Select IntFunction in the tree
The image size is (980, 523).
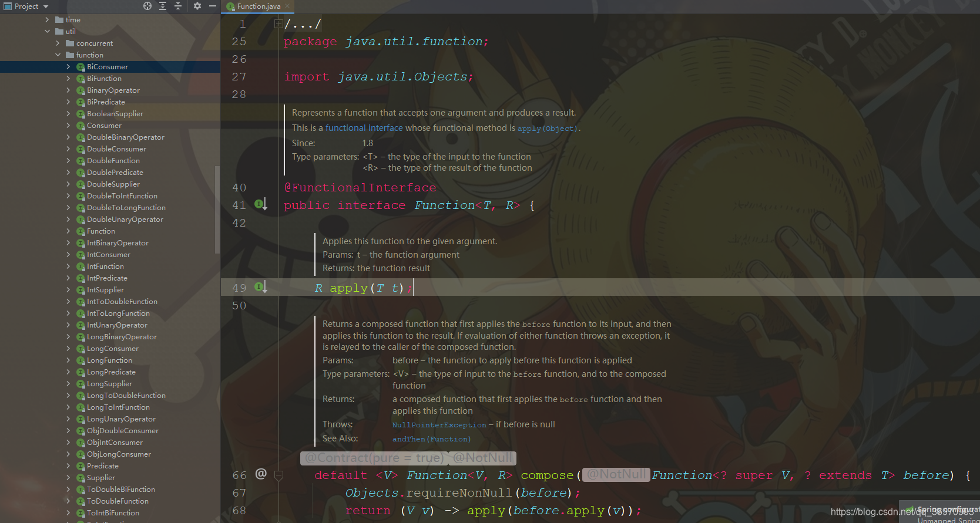pos(105,266)
